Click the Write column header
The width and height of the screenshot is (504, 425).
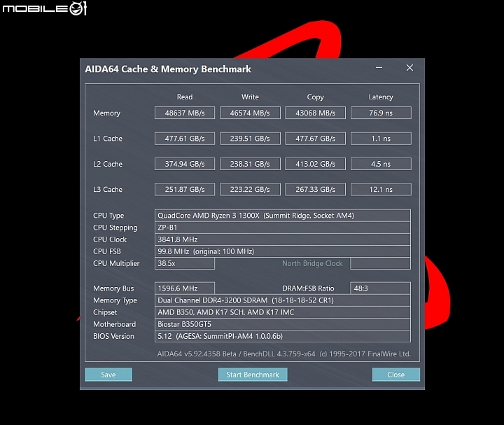(250, 97)
